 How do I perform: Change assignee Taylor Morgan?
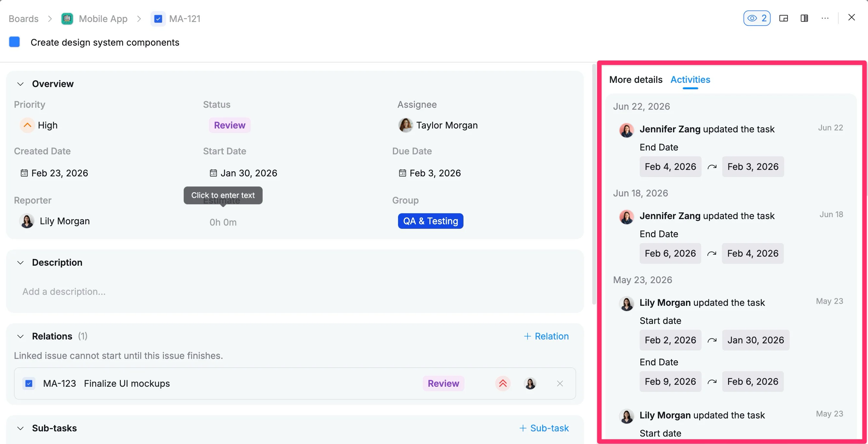point(447,125)
